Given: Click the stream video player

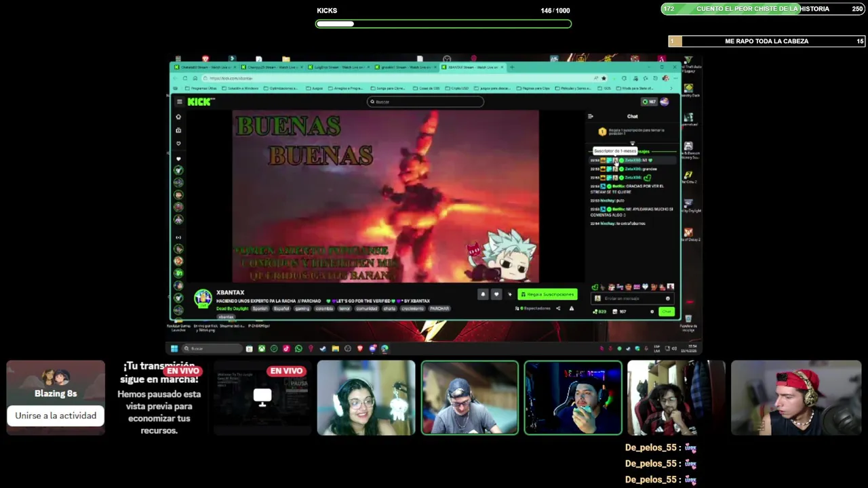Looking at the screenshot, I should (x=385, y=196).
